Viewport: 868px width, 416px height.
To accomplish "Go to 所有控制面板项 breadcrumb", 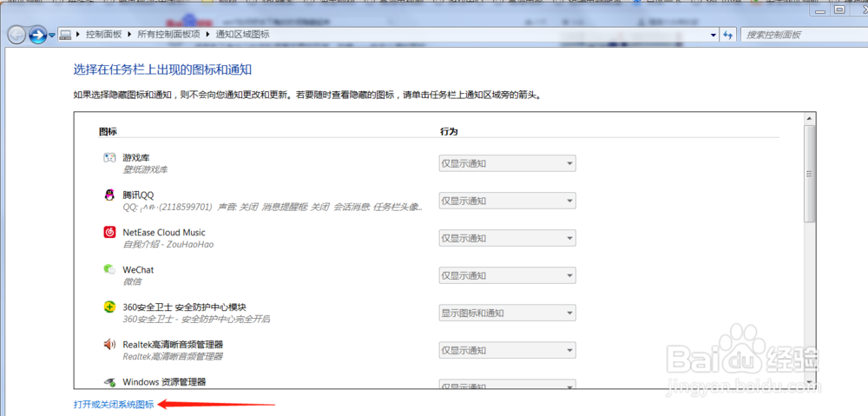I will (169, 34).
